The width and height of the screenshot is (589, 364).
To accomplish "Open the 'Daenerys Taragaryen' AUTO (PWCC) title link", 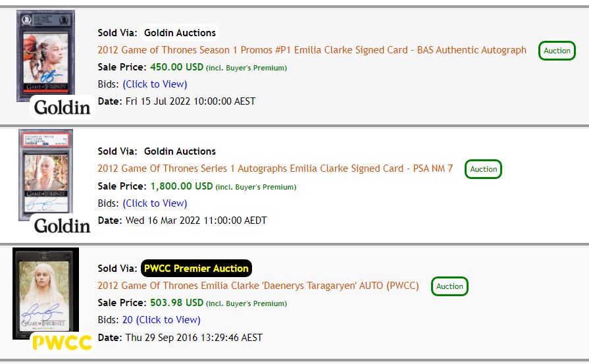I will pos(258,286).
